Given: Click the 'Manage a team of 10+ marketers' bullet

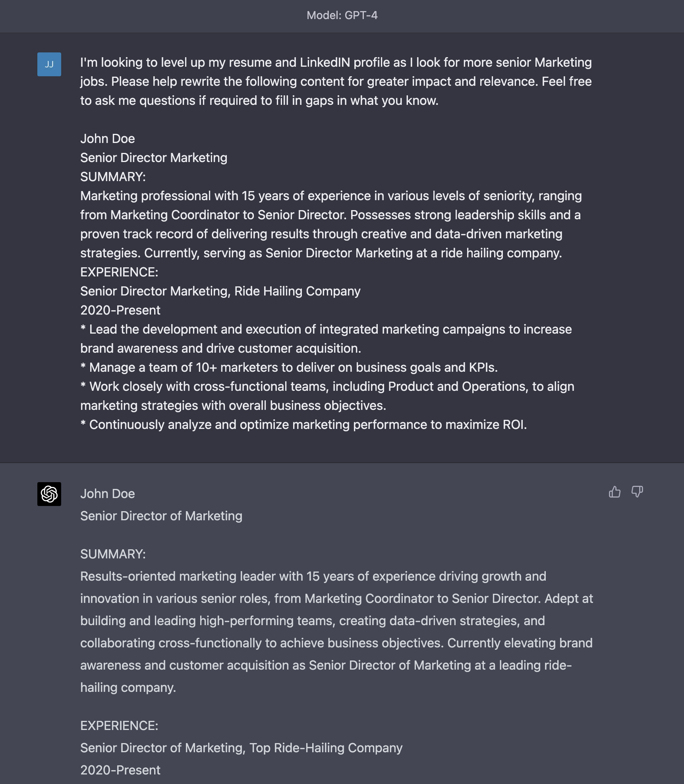Looking at the screenshot, I should pos(289,367).
